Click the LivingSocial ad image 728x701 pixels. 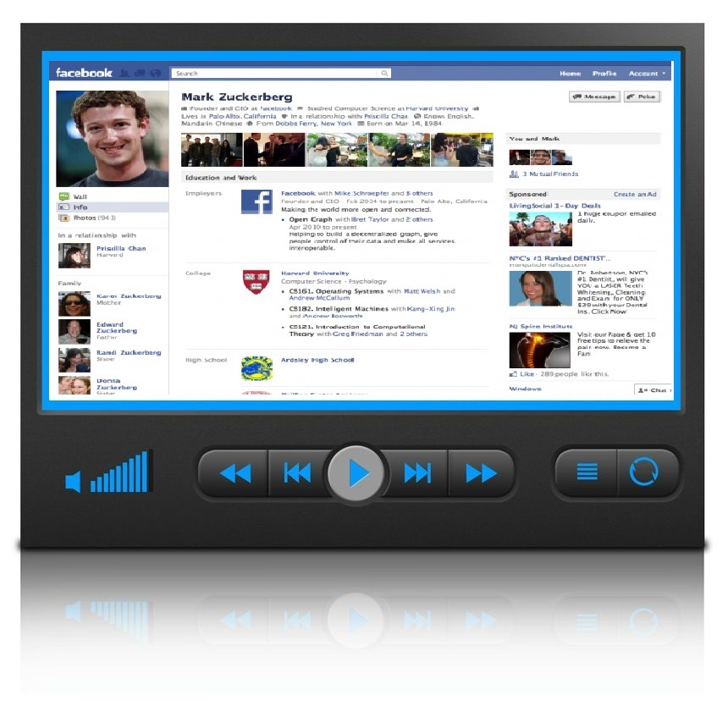click(x=540, y=229)
